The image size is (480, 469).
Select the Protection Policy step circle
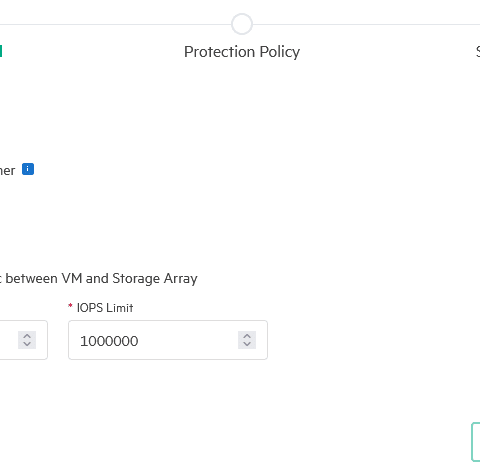[x=242, y=24]
